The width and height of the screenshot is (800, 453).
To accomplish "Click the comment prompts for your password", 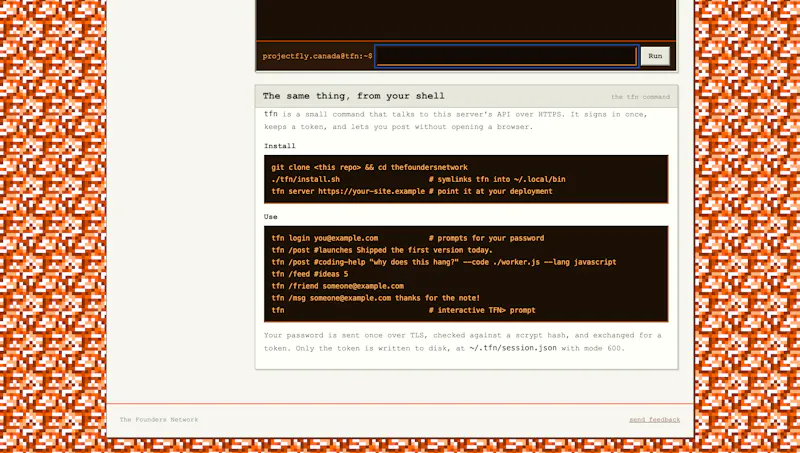I will coord(486,238).
